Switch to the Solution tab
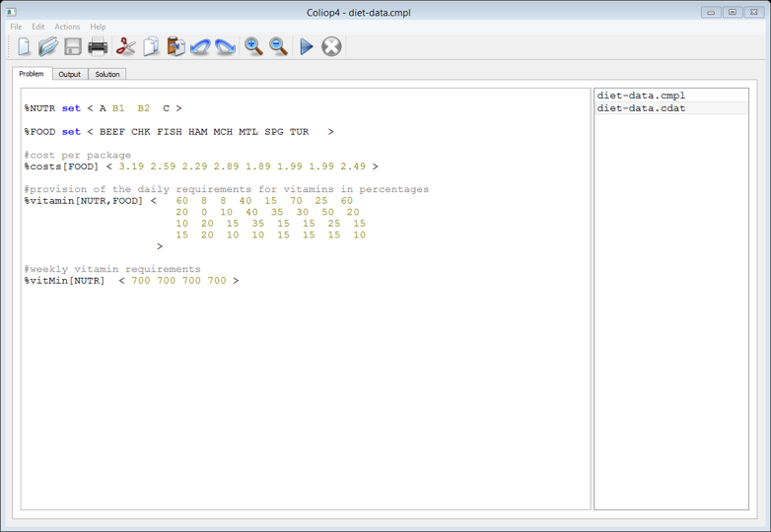This screenshot has width=771, height=532. tap(107, 74)
